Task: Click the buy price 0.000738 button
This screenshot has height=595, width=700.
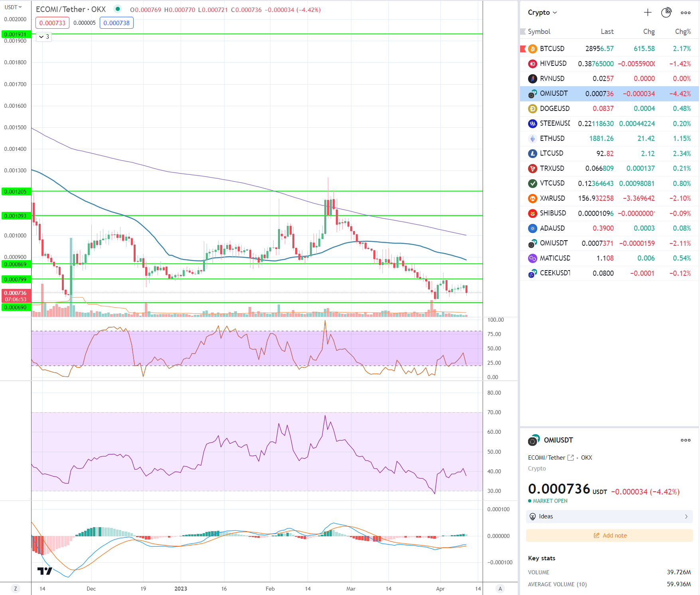Action: point(116,23)
